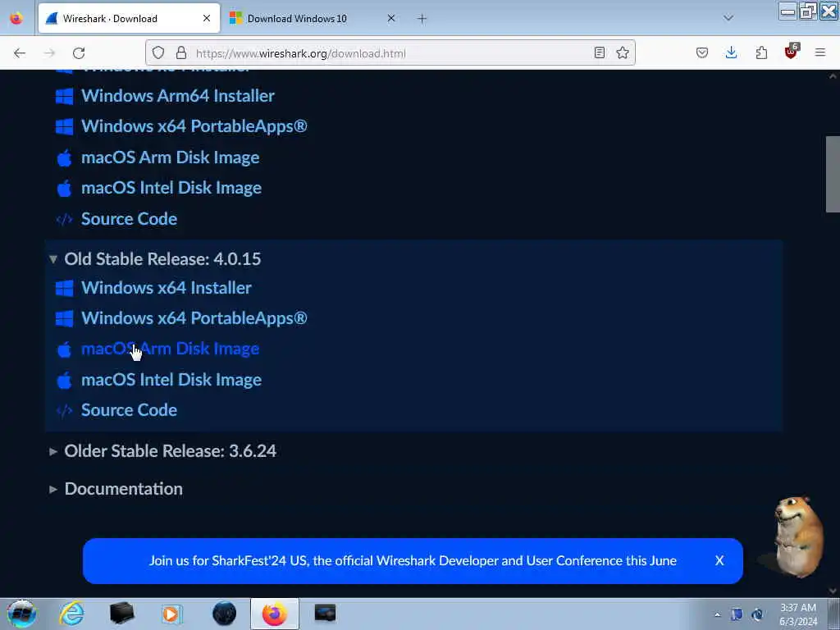This screenshot has width=840, height=630.
Task: Click Apple icon beside upper macOS Arm entry
Action: click(64, 158)
